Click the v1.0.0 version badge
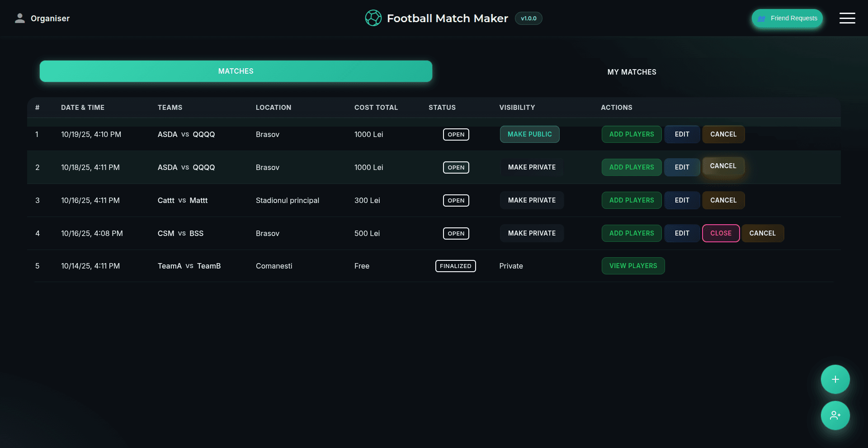The image size is (868, 448). point(528,19)
